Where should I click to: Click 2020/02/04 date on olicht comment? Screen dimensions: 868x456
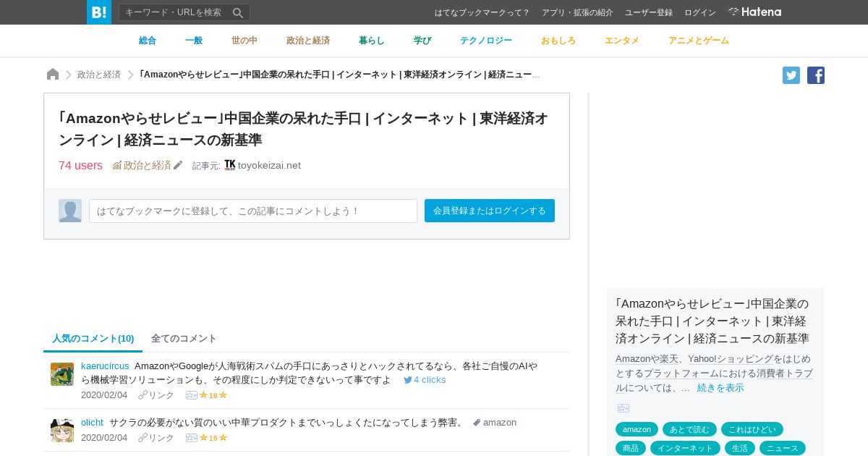click(x=104, y=438)
